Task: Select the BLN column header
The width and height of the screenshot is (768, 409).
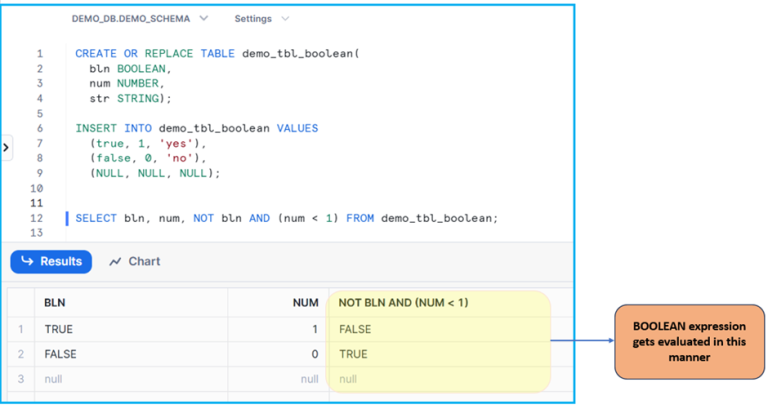Action: click(55, 303)
